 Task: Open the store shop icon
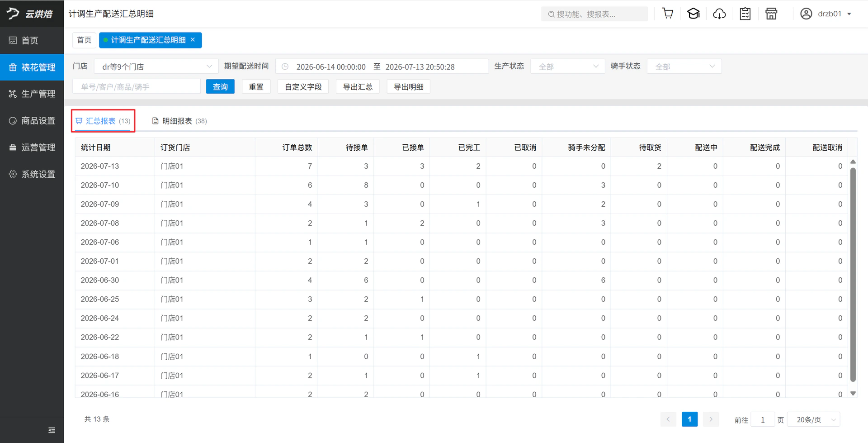(771, 14)
